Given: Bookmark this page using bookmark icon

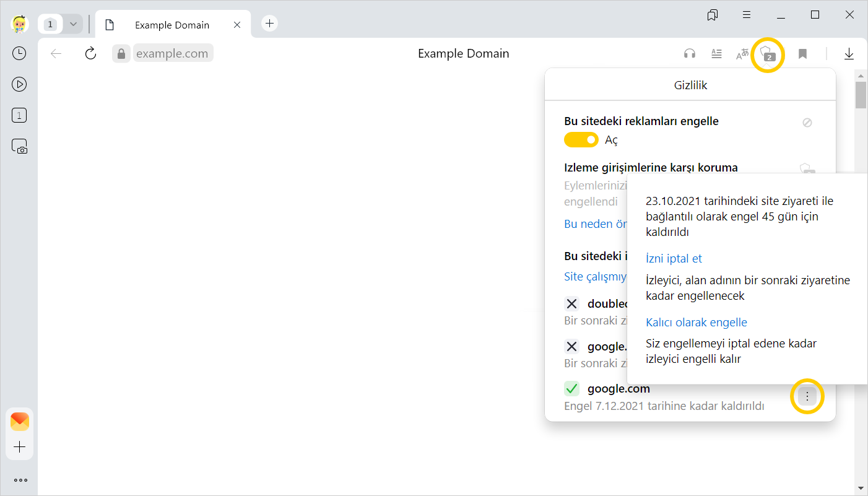Looking at the screenshot, I should [802, 54].
